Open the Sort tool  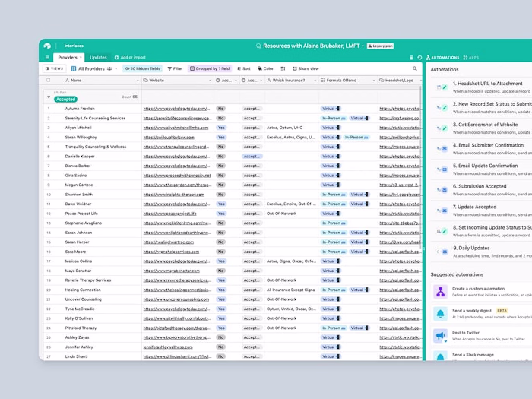click(x=244, y=68)
